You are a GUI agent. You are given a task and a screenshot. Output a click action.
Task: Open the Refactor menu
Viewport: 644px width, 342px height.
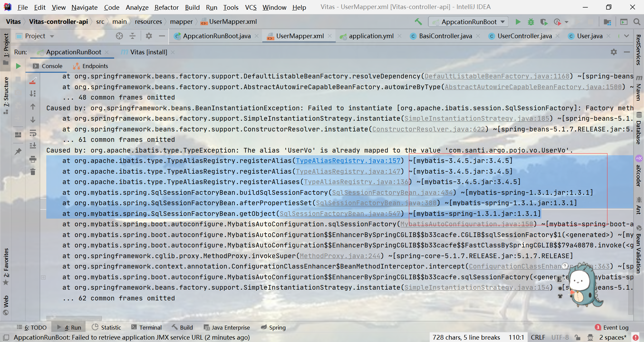(x=166, y=7)
